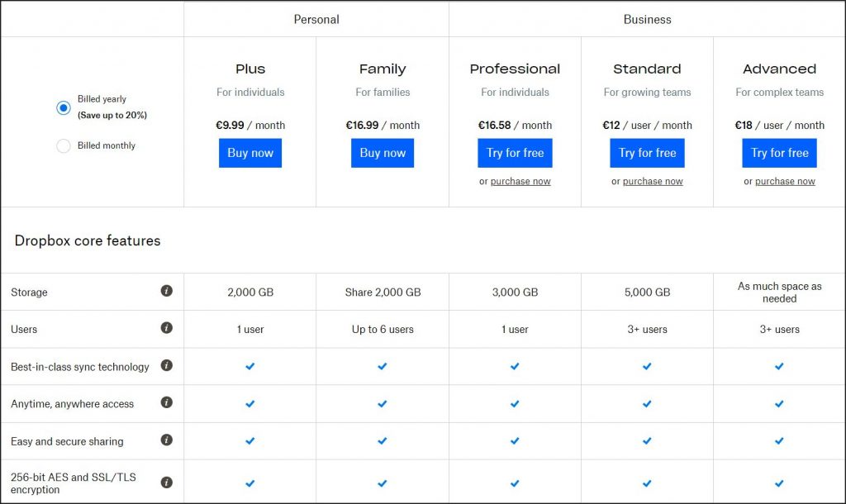The image size is (846, 504).
Task: Click Family checkmark for Easy and secure sharing
Action: click(x=382, y=441)
